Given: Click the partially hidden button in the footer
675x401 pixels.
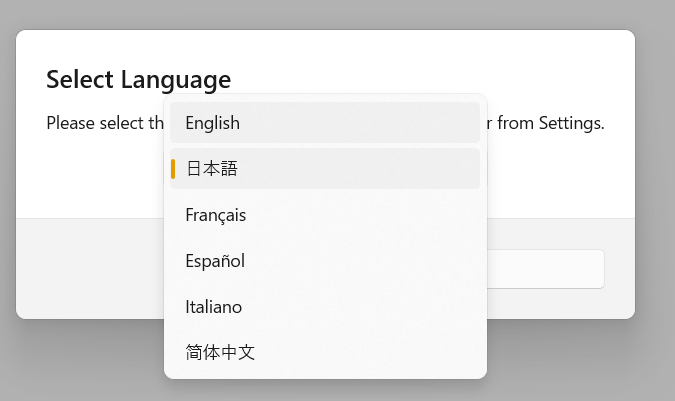Looking at the screenshot, I should pyautogui.click(x=546, y=269).
